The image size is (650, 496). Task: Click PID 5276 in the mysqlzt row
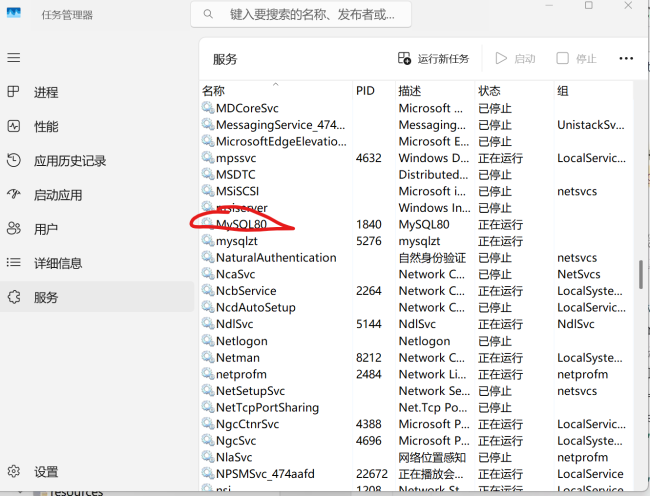pyautogui.click(x=369, y=241)
